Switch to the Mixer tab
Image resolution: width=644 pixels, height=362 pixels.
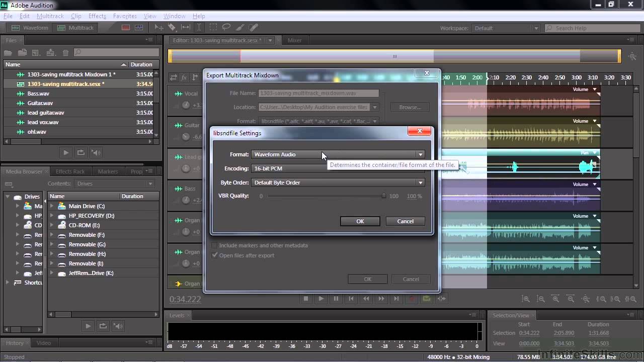295,40
